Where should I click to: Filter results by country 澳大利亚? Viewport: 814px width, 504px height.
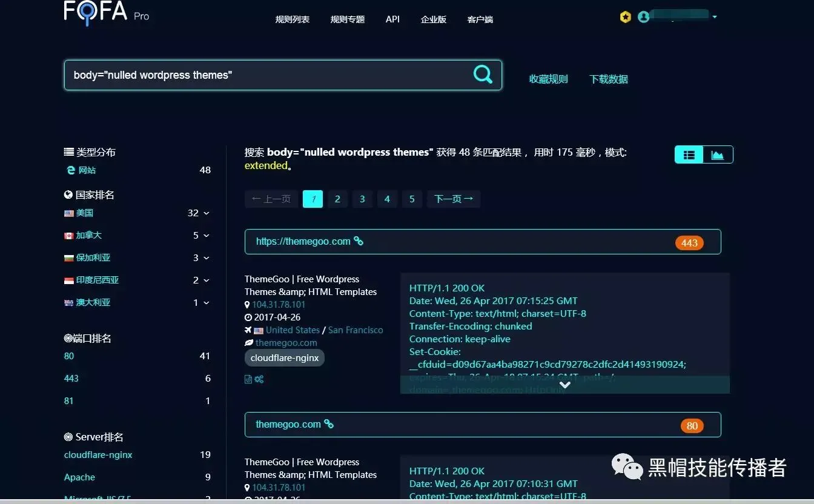click(x=93, y=303)
